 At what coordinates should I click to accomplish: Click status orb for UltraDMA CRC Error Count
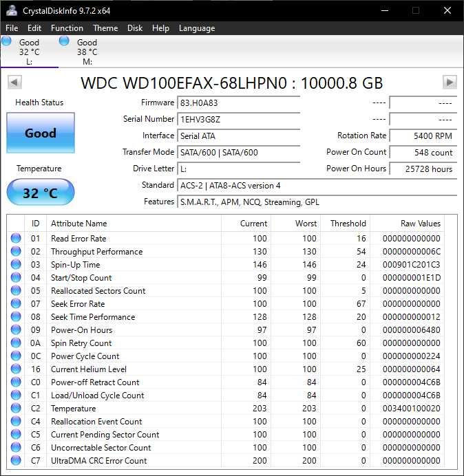click(x=16, y=460)
